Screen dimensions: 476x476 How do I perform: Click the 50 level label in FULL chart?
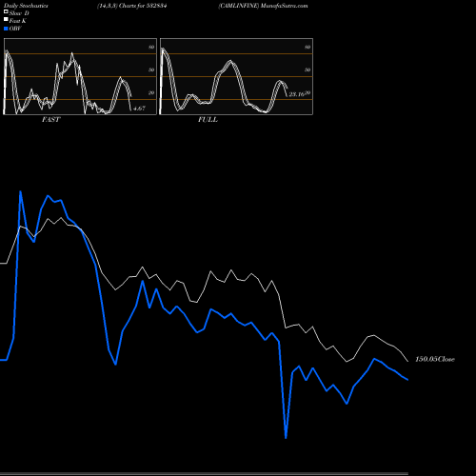pyautogui.click(x=307, y=70)
